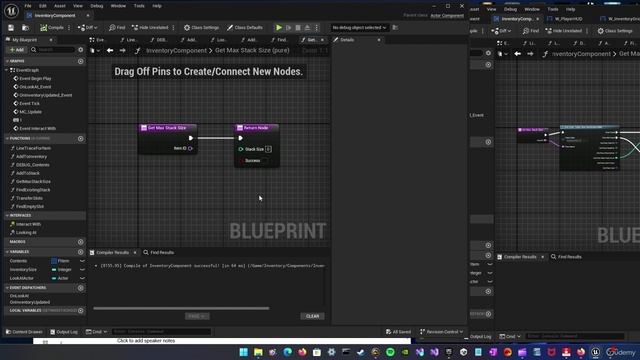
Task: Collapse the Interfaces section
Action: click(7, 215)
